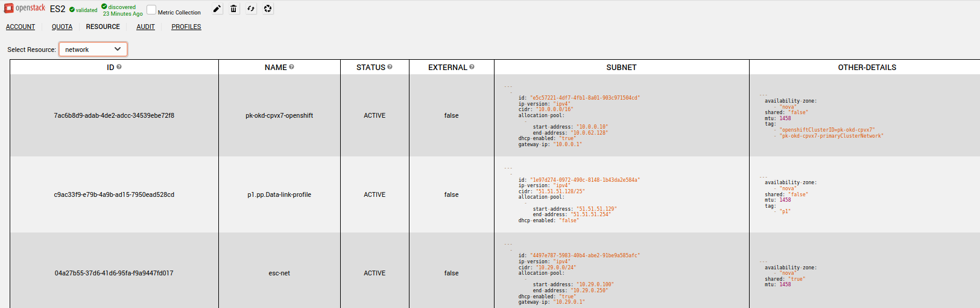Select the RESOURCE tab
The image size is (980, 308).
click(103, 27)
